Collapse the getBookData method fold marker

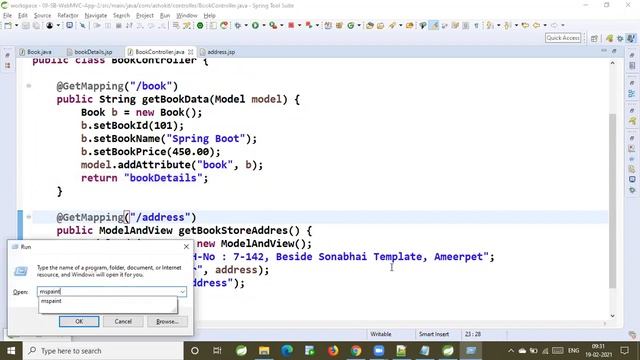29,86
